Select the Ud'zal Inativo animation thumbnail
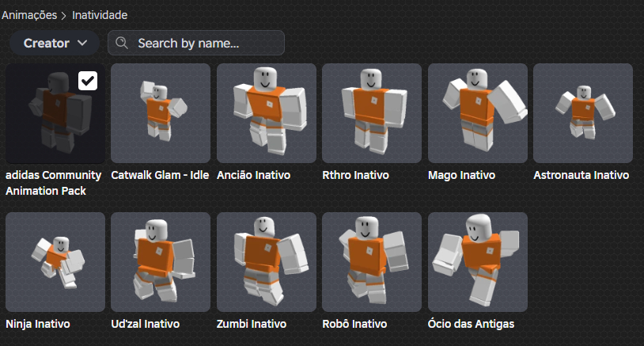 pos(161,262)
